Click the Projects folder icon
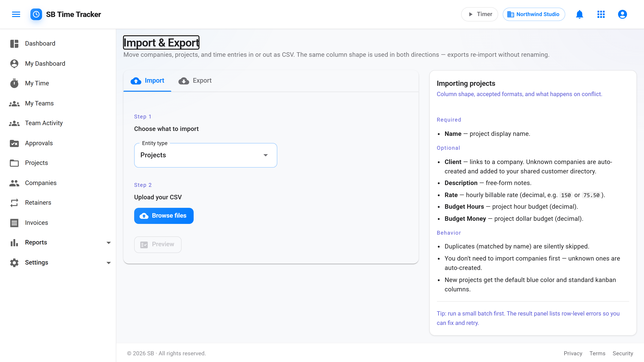644x362 pixels. [14, 163]
